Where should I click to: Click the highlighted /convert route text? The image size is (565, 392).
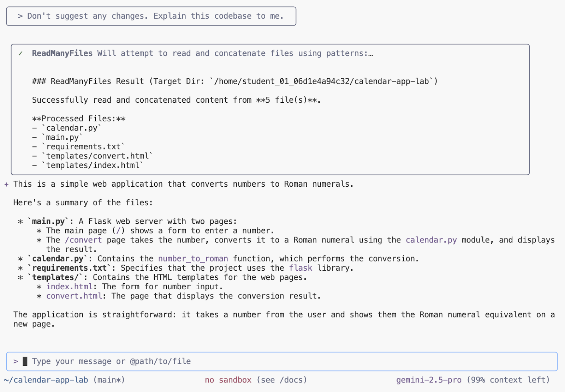click(x=83, y=240)
